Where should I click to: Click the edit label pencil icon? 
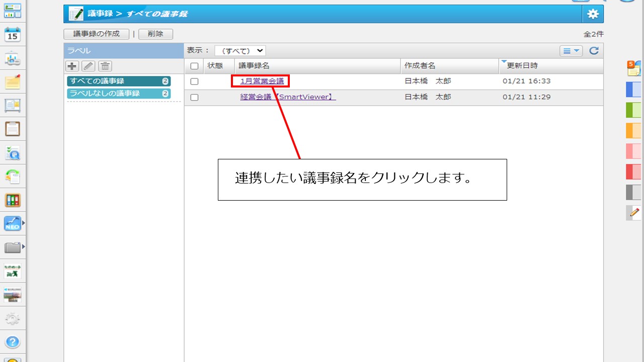click(88, 66)
